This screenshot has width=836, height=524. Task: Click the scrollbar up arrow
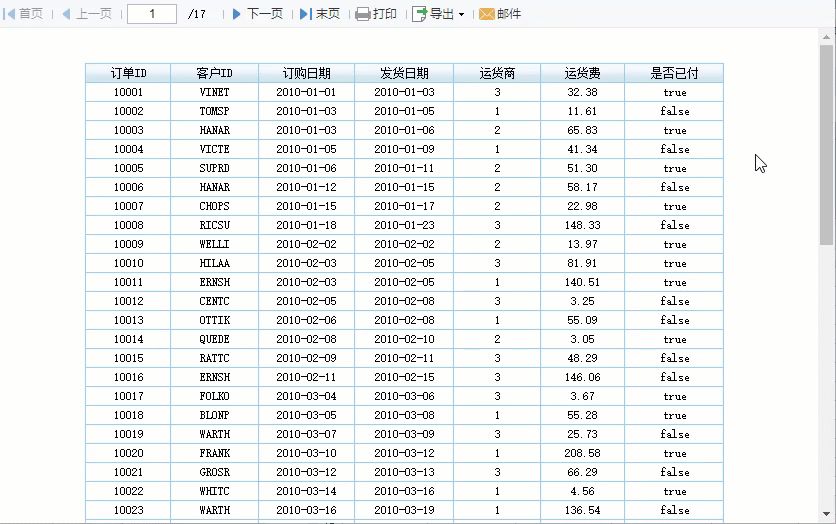pyautogui.click(x=826, y=37)
